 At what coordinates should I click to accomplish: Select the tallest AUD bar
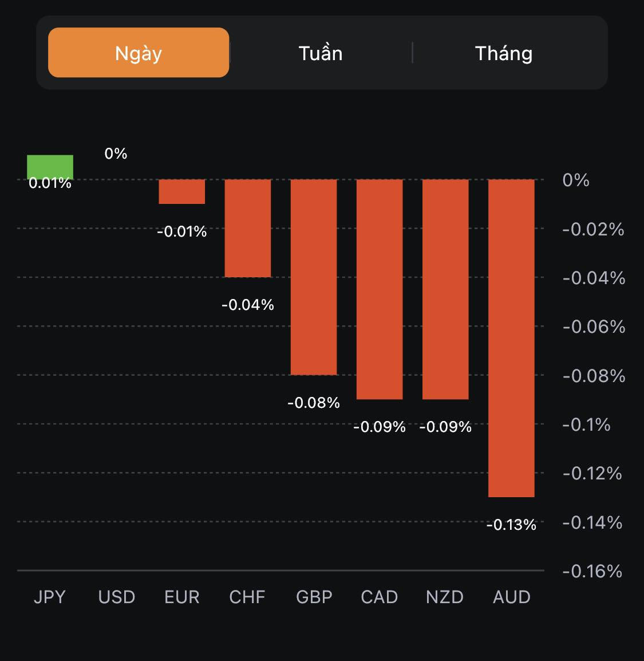[x=511, y=338]
